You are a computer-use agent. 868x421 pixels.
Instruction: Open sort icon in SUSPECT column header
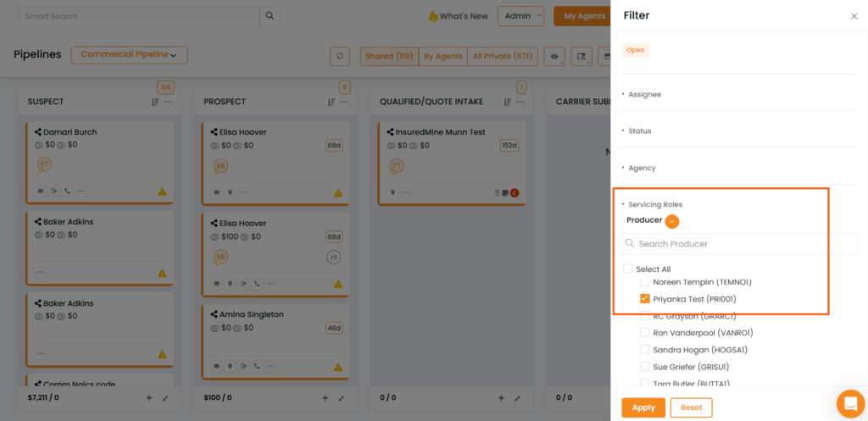(x=155, y=102)
